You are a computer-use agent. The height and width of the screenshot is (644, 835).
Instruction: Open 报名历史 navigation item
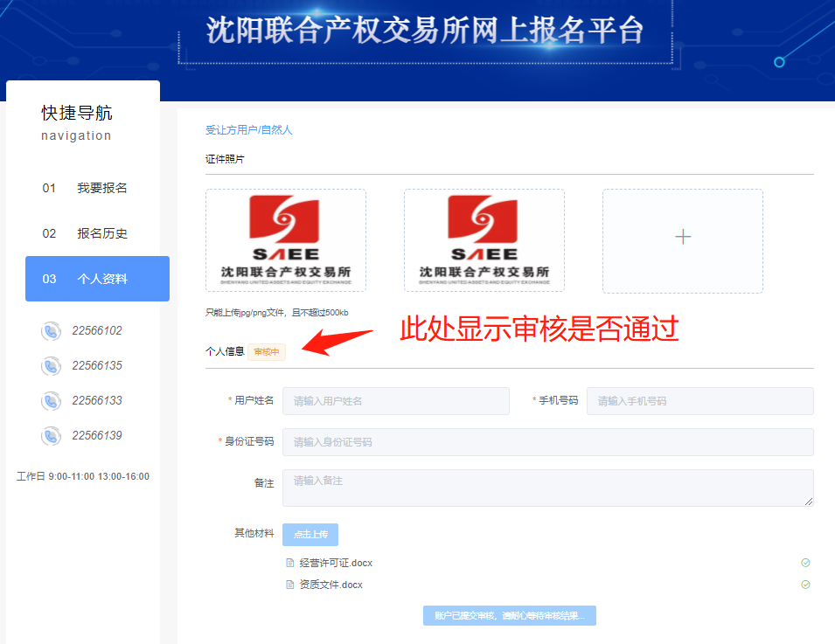101,233
